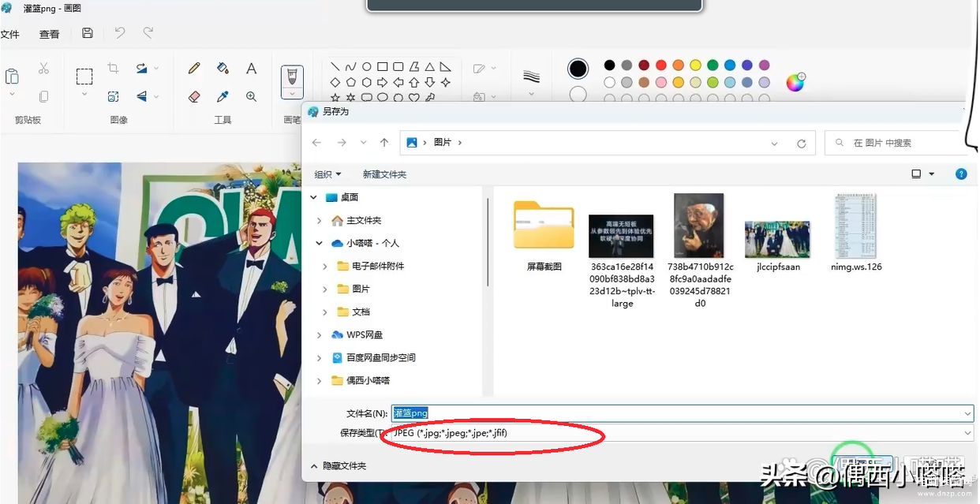Image resolution: width=980 pixels, height=504 pixels.
Task: Click the Flip image icon
Action: [x=141, y=96]
